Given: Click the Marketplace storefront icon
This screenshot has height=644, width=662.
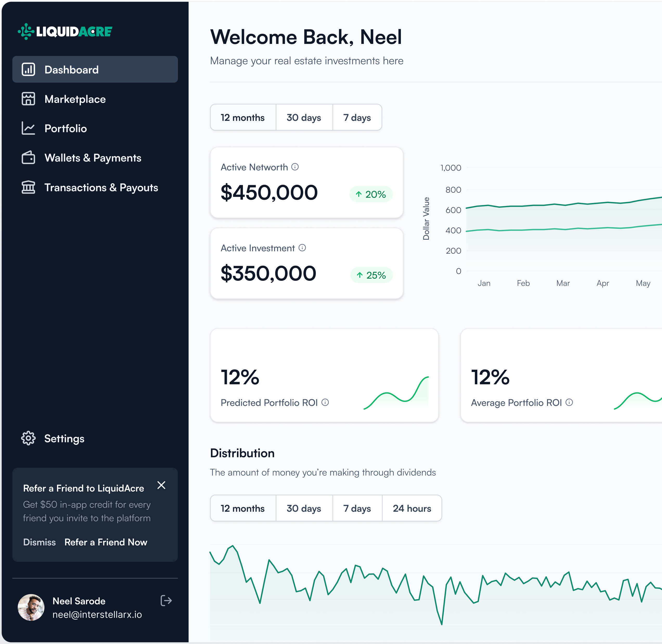Looking at the screenshot, I should tap(28, 99).
